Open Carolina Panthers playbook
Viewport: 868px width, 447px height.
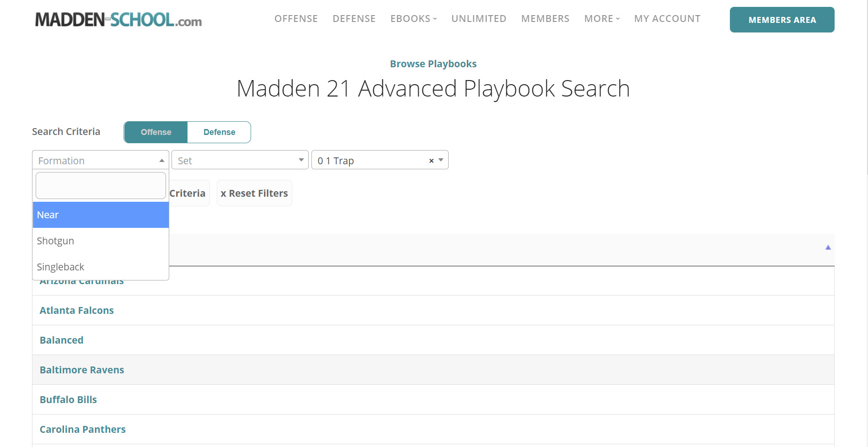pyautogui.click(x=83, y=430)
